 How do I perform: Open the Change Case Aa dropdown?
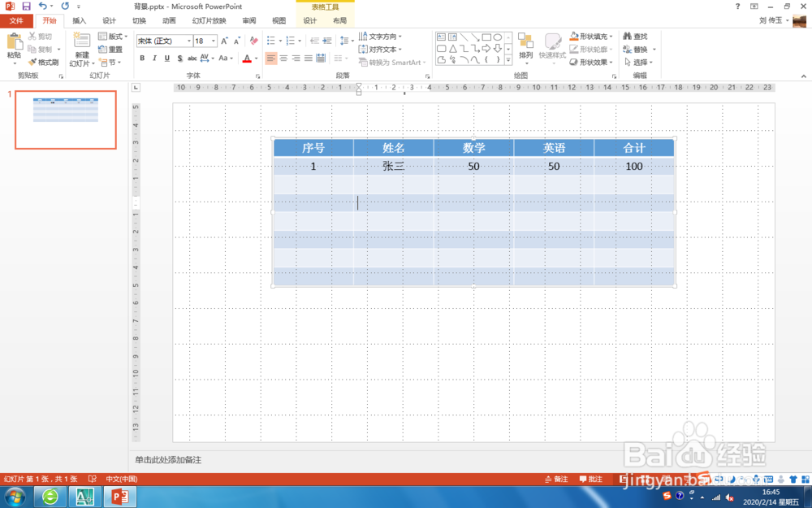[x=225, y=58]
